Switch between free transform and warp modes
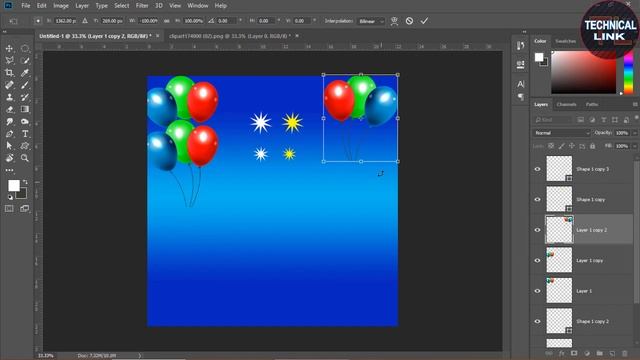The height and width of the screenshot is (360, 640). 394,21
